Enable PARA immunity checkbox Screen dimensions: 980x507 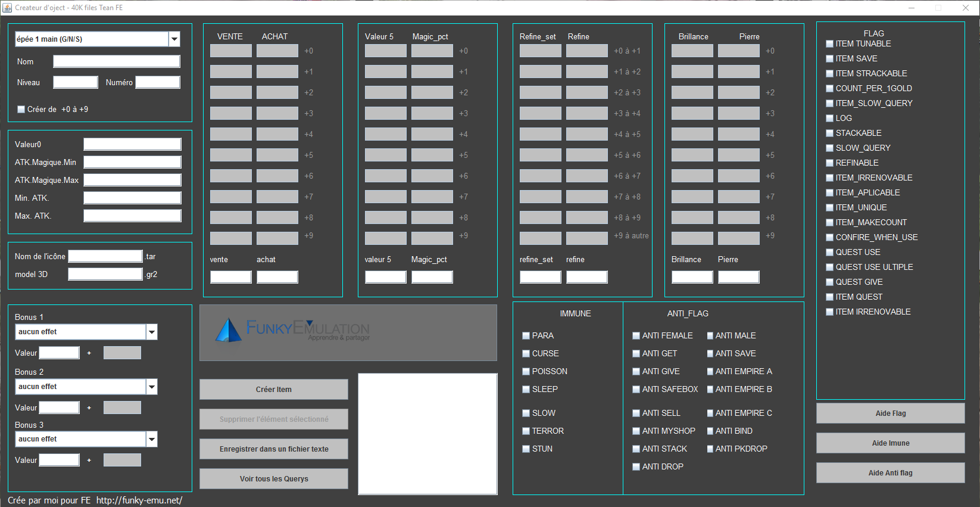(x=526, y=335)
